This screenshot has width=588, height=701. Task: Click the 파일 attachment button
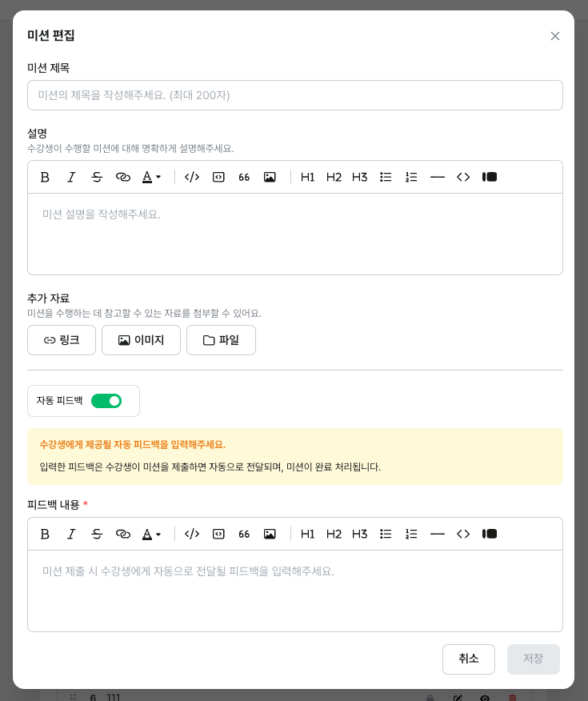pos(221,340)
